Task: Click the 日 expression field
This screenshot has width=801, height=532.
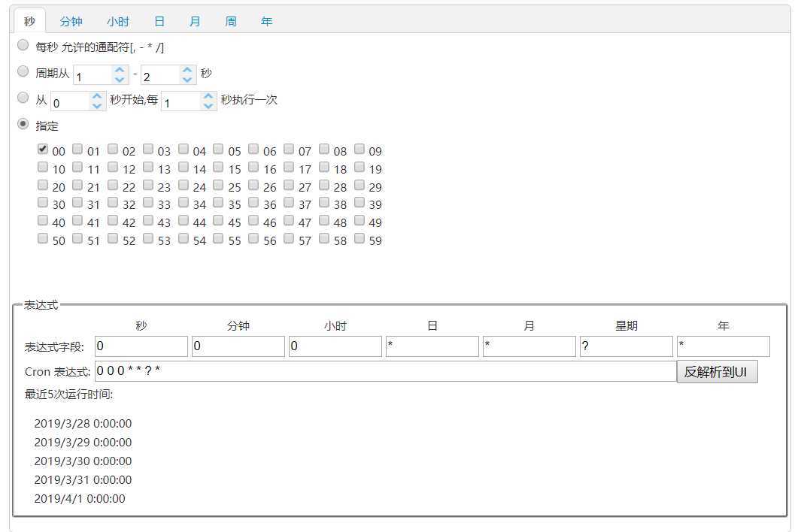Action: (x=432, y=346)
